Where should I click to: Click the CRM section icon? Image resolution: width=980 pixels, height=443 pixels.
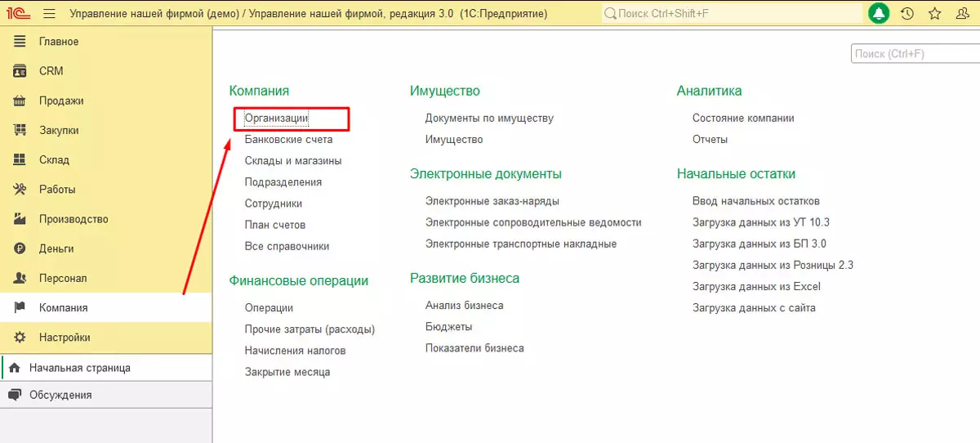coord(20,71)
